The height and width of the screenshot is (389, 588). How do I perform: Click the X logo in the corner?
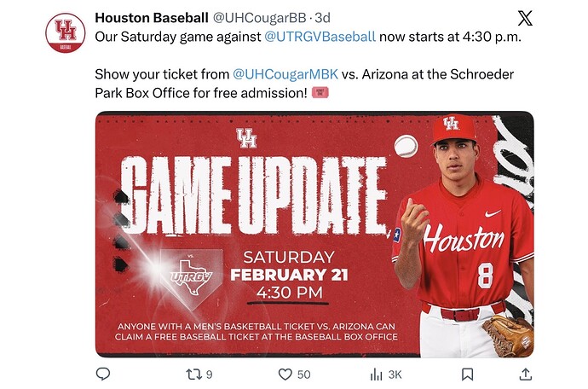click(526, 18)
